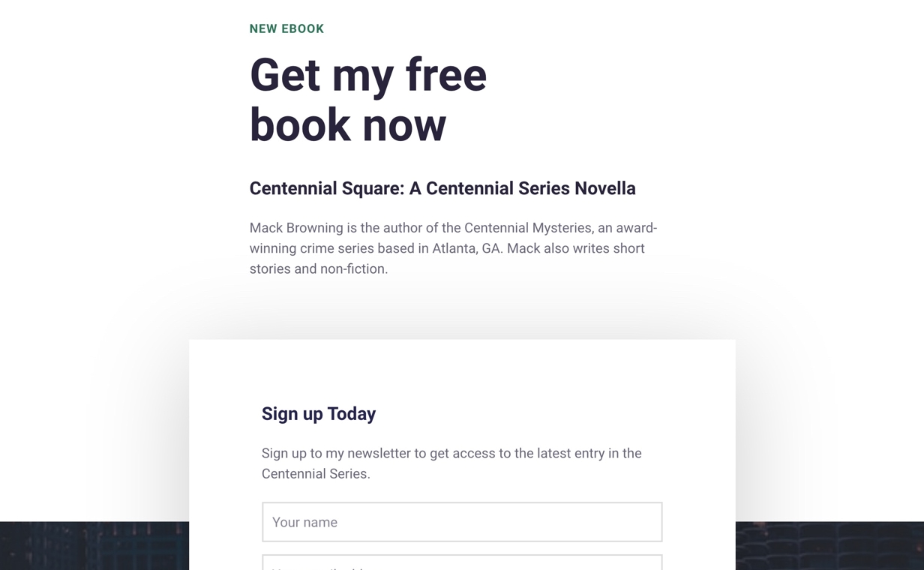Image resolution: width=924 pixels, height=570 pixels.
Task: Click the words "Centennial Mysteries" in bio
Action: (x=527, y=228)
